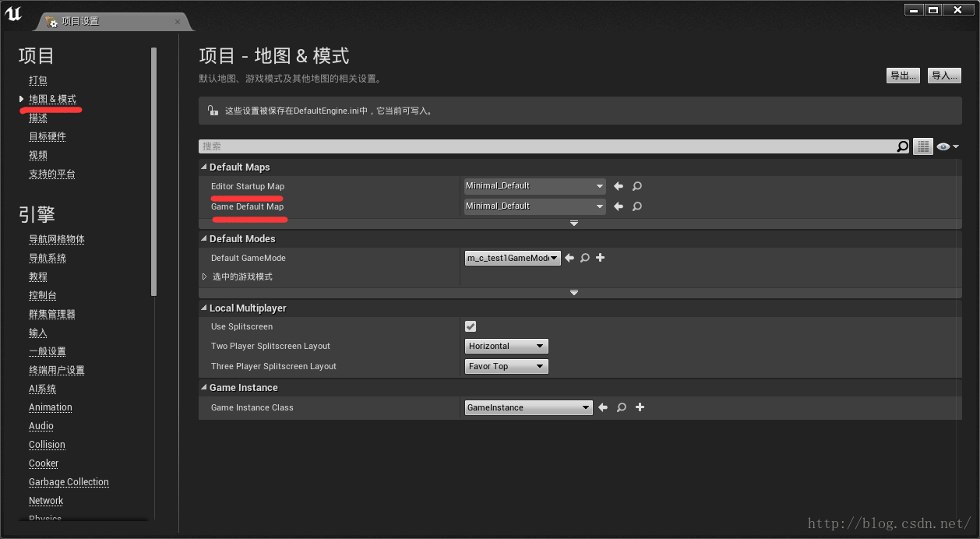Show advanced options under Default Modes
This screenshot has height=539, width=980.
[574, 293]
